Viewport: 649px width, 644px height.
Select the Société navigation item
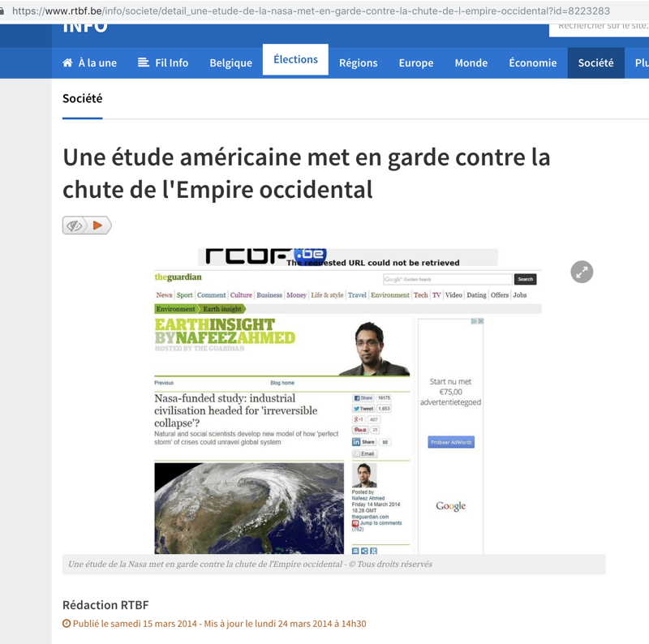595,63
